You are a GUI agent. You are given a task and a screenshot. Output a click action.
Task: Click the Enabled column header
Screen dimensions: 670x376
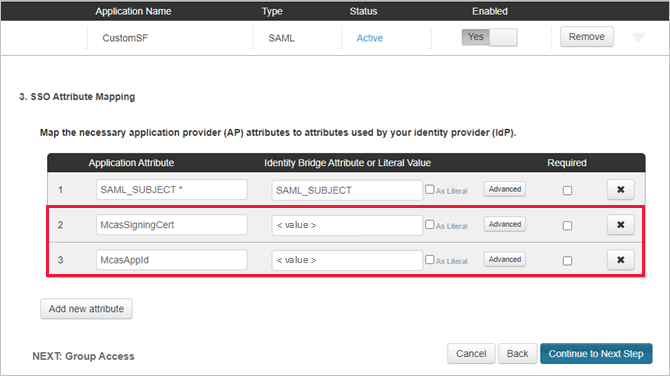(x=490, y=11)
